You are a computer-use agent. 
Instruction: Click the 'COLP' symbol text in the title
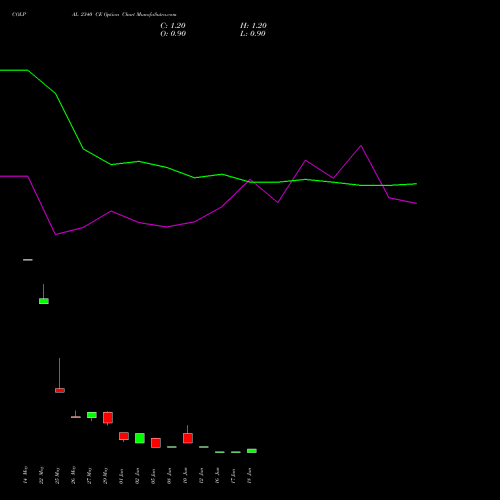click(x=19, y=14)
